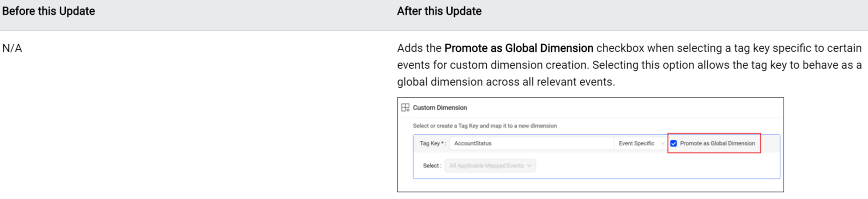
Task: Expand the All Applicable Mapped Events dropdown
Action: click(486, 166)
